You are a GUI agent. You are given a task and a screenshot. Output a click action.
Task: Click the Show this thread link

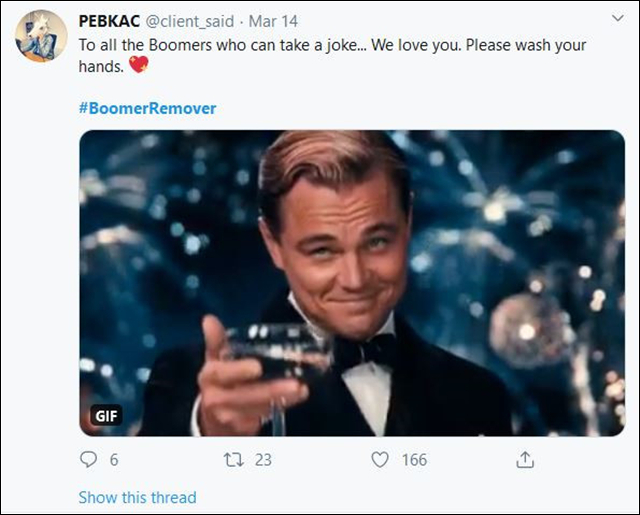coord(137,497)
